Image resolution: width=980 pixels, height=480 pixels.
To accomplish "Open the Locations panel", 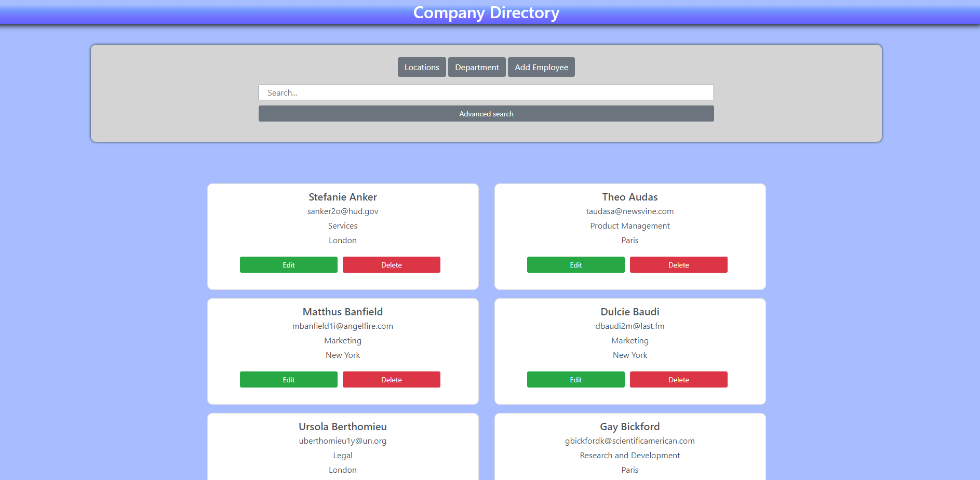I will 422,67.
